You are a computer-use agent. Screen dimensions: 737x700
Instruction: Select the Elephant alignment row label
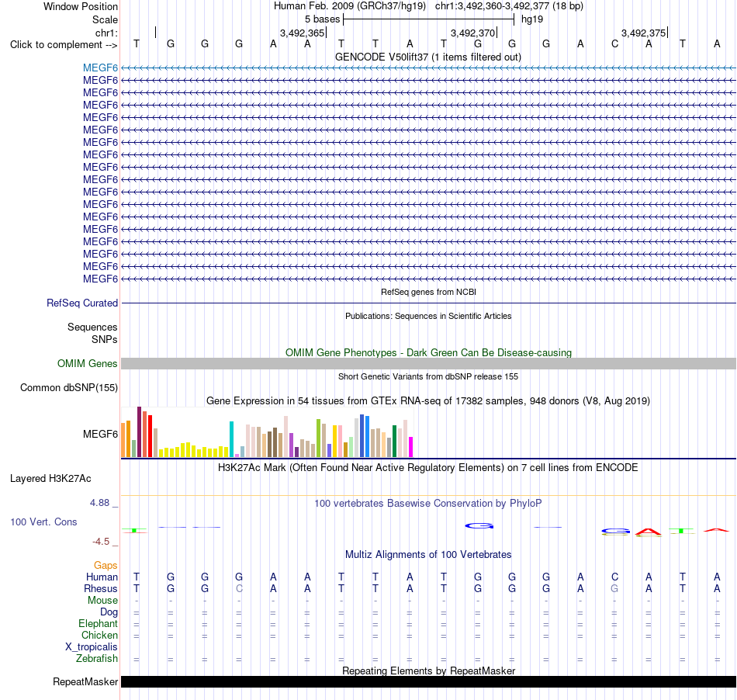coord(98,623)
